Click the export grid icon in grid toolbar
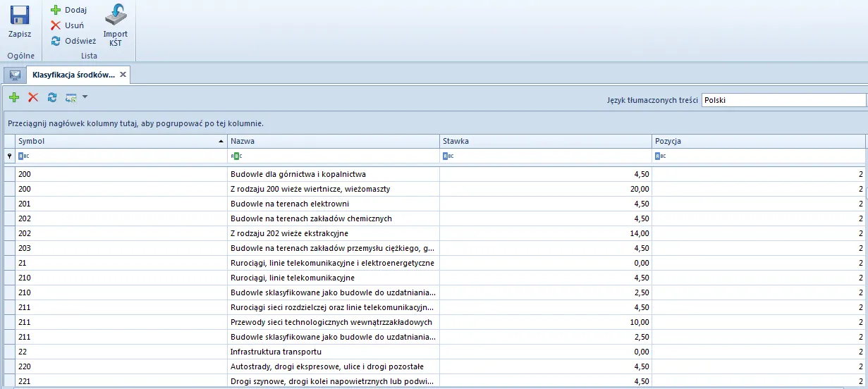 coord(71,98)
